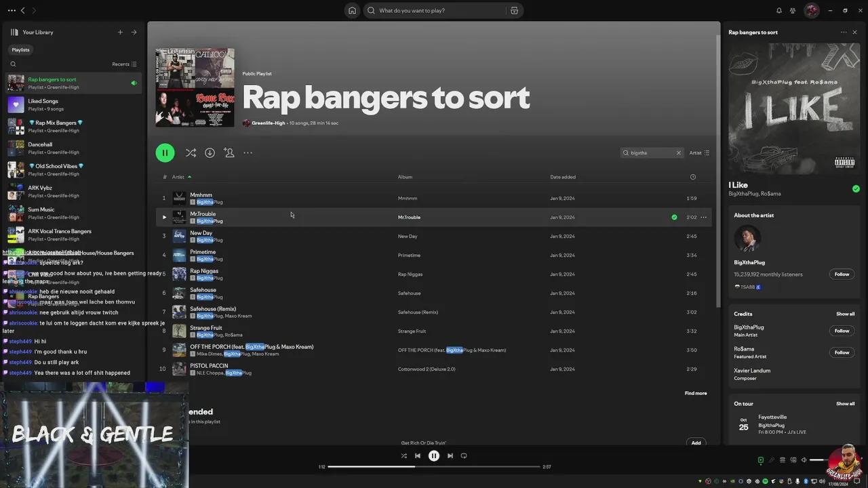Go back with the back arrow
This screenshot has width=868, height=488.
(22, 10)
